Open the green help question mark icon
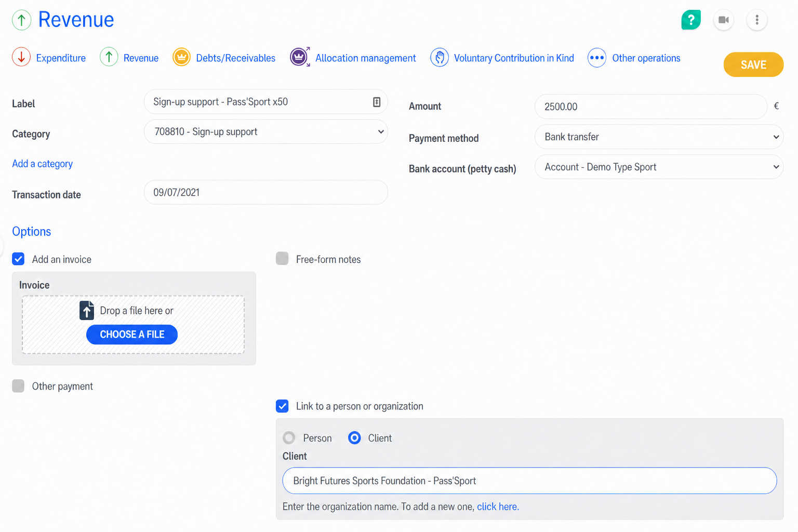The height and width of the screenshot is (532, 798). pos(691,20)
